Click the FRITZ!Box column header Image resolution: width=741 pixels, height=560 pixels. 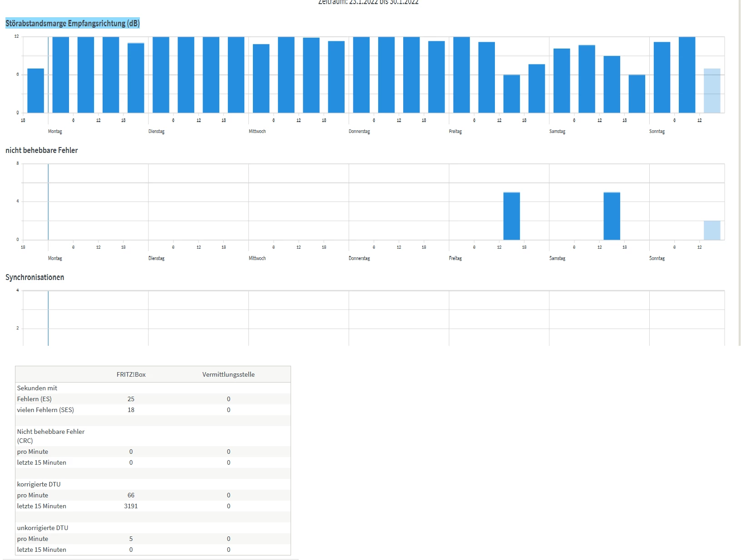point(131,374)
